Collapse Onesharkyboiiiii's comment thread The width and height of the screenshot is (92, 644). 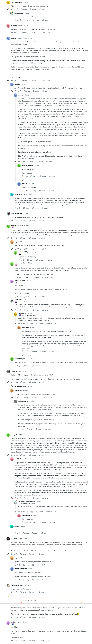click(x=8, y=9)
